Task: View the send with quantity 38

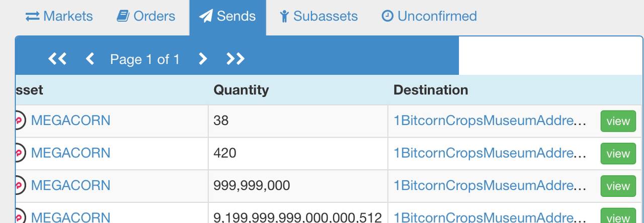Action: (618, 121)
